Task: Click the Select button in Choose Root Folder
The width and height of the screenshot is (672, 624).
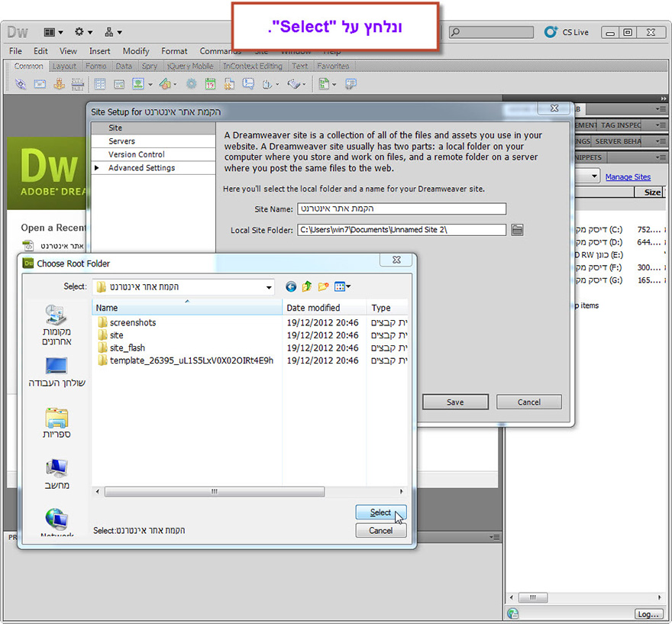Action: pos(380,512)
